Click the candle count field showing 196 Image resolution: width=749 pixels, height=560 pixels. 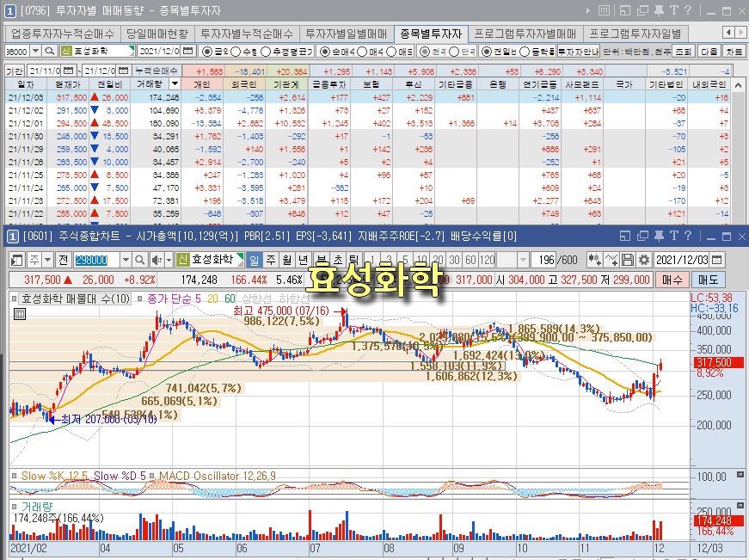(x=545, y=260)
